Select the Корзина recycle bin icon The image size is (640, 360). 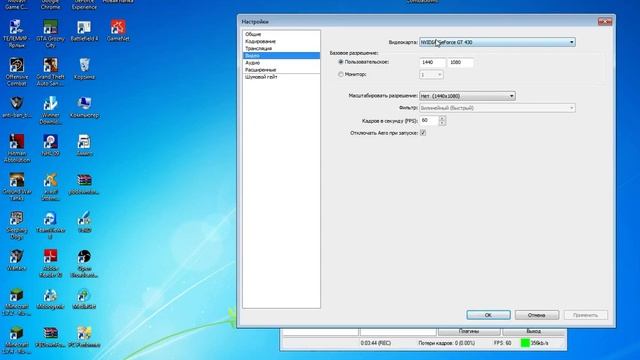tap(84, 69)
